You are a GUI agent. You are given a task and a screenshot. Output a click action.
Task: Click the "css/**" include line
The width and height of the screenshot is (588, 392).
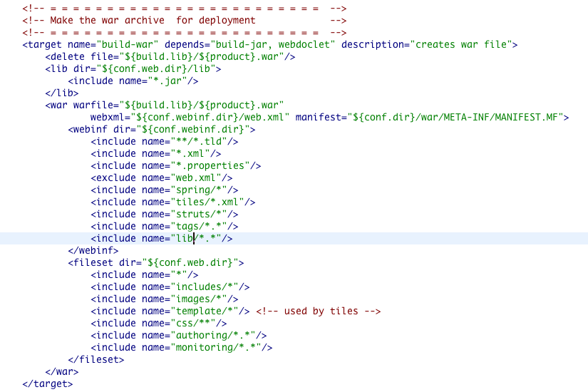158,323
